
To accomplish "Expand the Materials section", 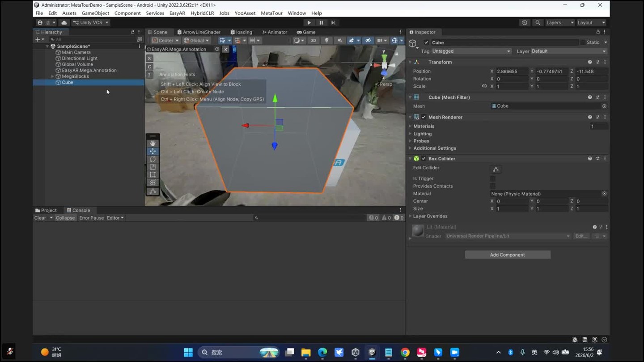I will tap(410, 126).
